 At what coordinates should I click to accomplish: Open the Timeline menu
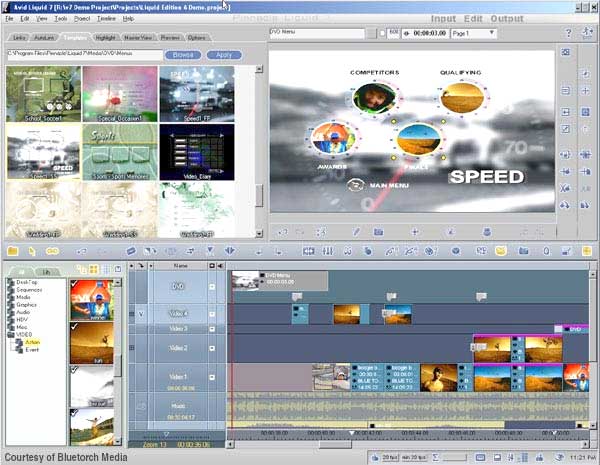[x=106, y=18]
